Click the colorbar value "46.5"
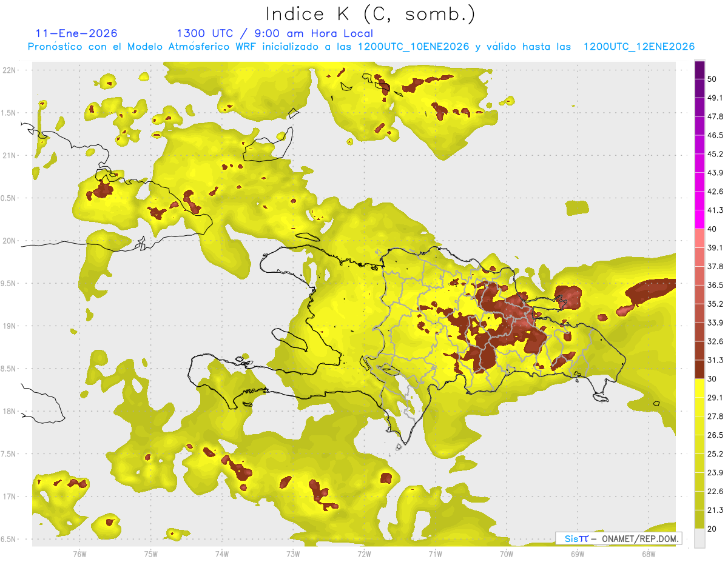This screenshot has height=562, width=728. click(715, 135)
